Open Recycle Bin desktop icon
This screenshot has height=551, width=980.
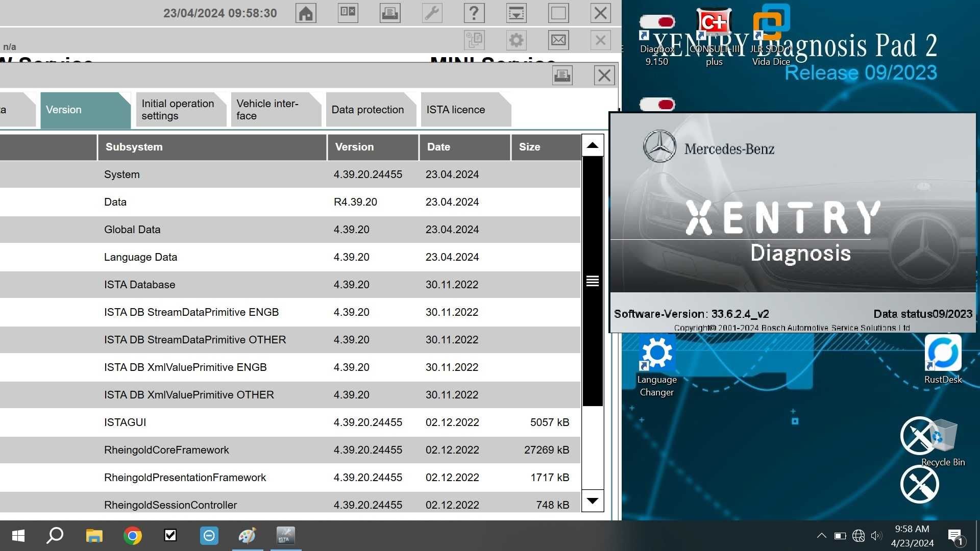[x=943, y=442]
